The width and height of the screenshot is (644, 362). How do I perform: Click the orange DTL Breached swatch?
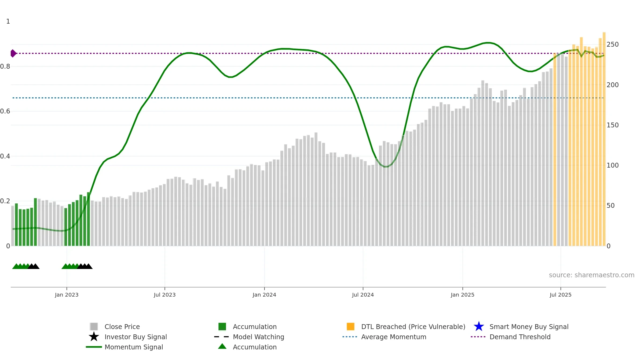[x=350, y=326]
